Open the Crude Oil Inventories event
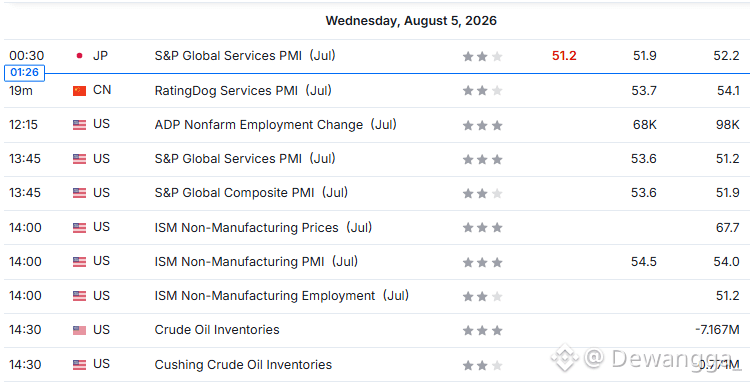750x383 pixels. pyautogui.click(x=217, y=330)
